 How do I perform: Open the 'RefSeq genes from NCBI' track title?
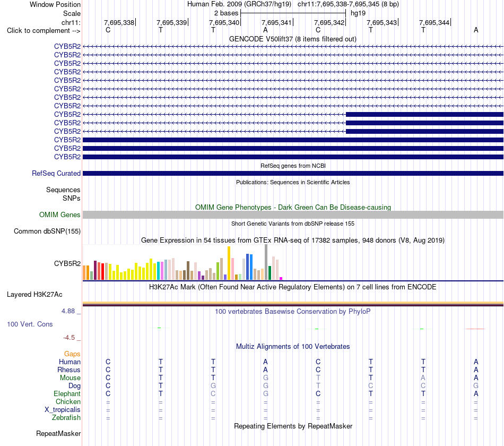pos(293,166)
